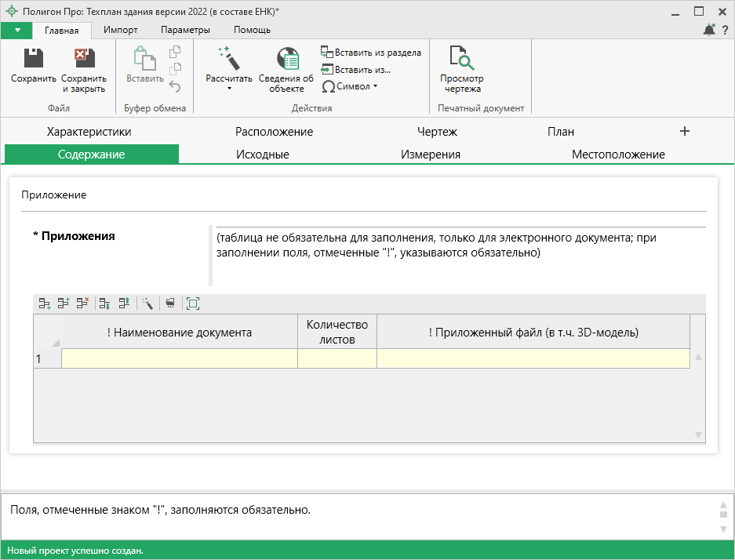This screenshot has height=560, width=735.
Task: Click the plus to add a section
Action: [x=684, y=131]
